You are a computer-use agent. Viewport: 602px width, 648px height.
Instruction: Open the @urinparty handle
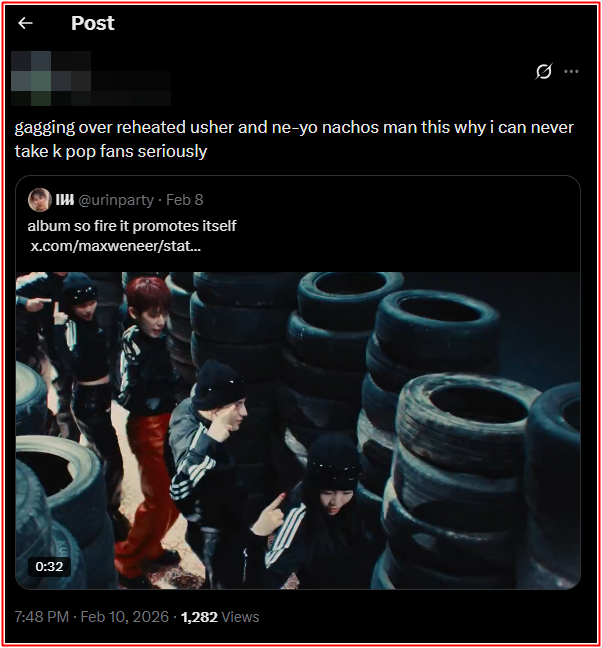(116, 200)
